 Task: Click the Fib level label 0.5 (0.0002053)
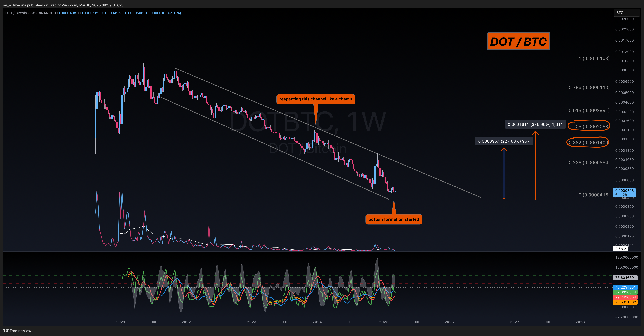pos(591,127)
